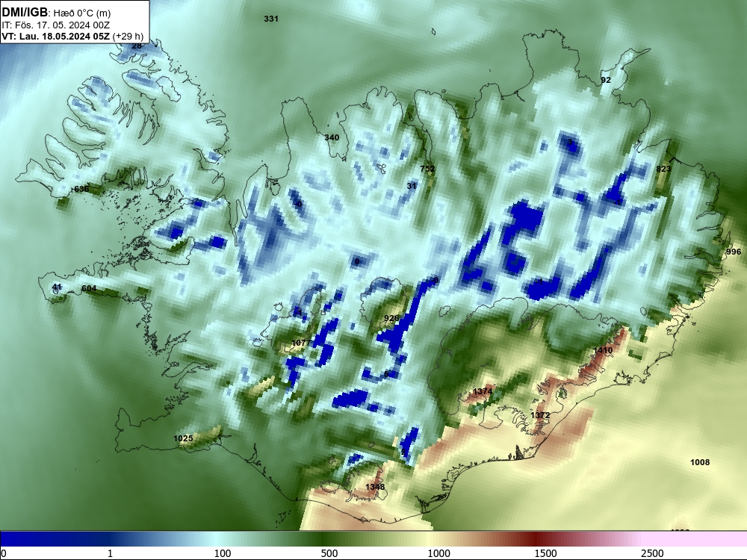747x560 pixels.
Task: Click the 996 value on the east coast
Action: [x=734, y=252]
